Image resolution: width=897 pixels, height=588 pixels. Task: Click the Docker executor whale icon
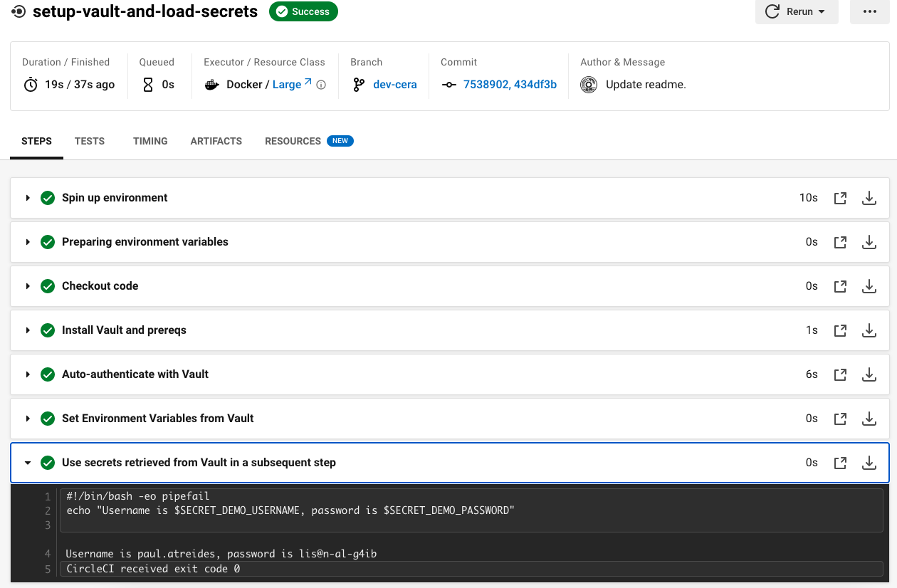click(x=211, y=84)
